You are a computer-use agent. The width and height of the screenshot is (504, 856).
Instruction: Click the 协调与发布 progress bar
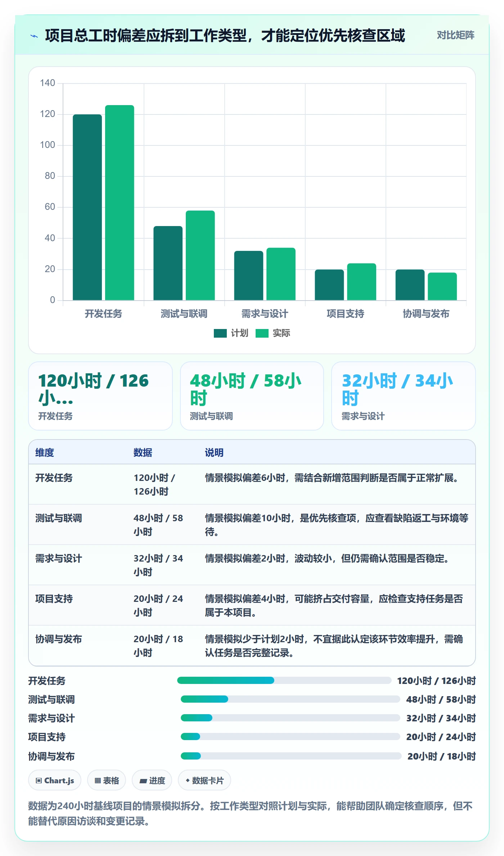pos(291,756)
